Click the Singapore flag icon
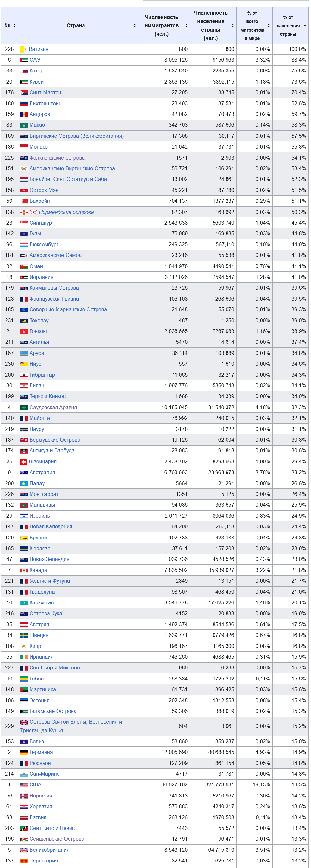 pyautogui.click(x=24, y=223)
